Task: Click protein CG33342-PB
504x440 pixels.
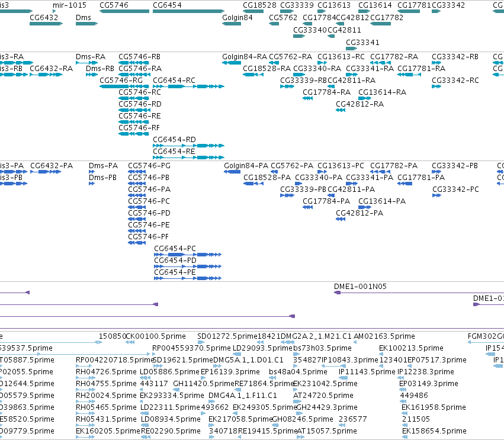Action: 436,172
